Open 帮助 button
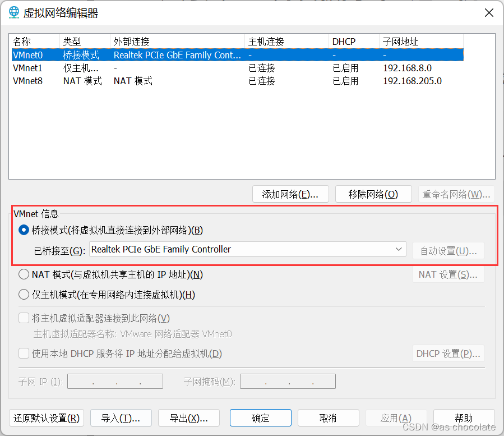 click(464, 418)
